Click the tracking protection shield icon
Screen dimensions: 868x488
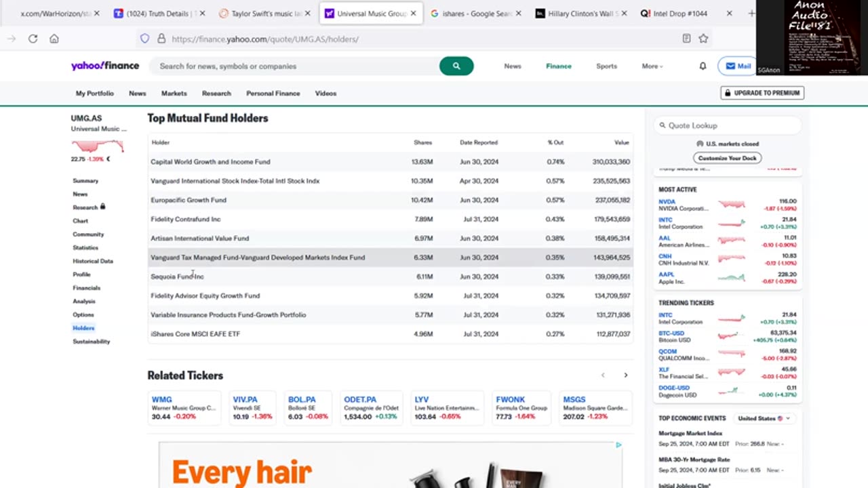144,39
